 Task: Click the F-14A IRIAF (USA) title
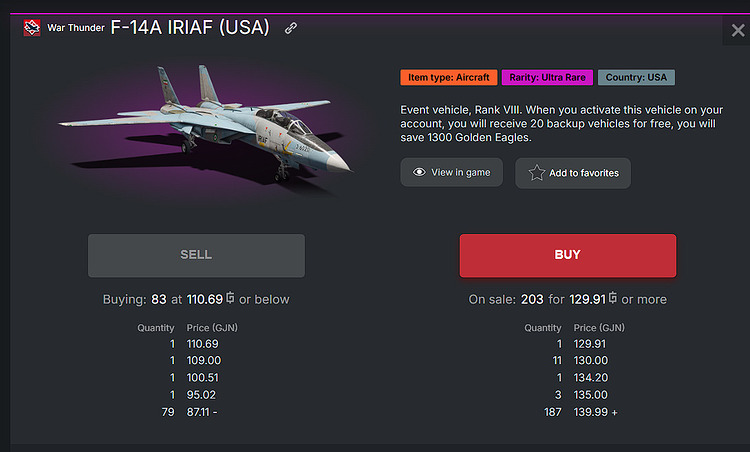190,28
